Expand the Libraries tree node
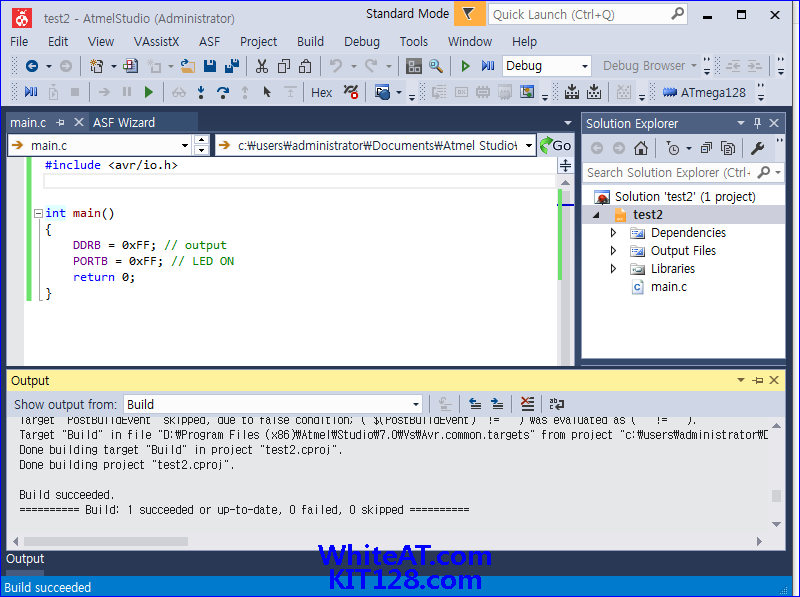Viewport: 800px width, 597px height. pos(613,268)
